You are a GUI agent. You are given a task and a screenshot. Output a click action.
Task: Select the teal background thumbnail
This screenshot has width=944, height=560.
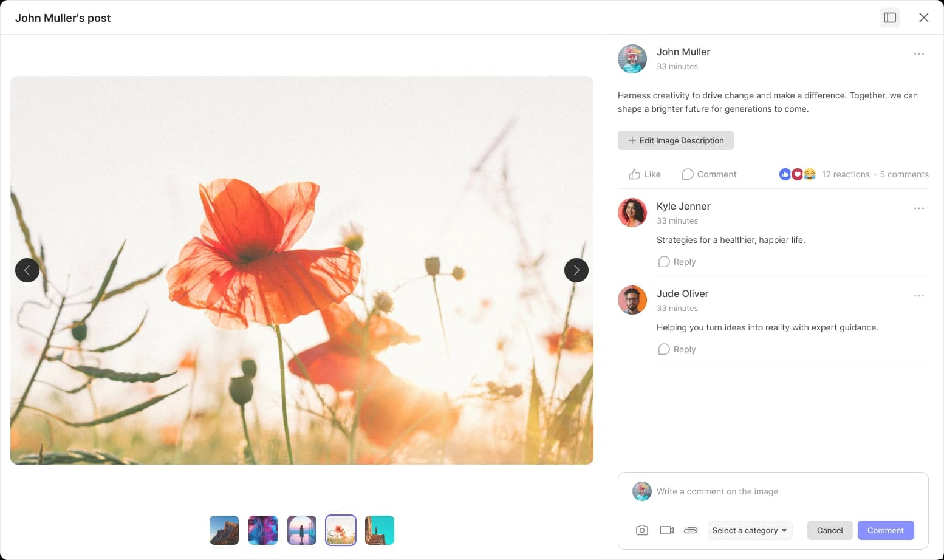380,530
